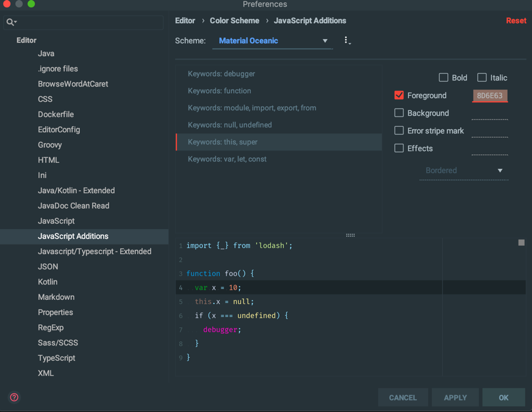Enable Error stripe mark

400,130
